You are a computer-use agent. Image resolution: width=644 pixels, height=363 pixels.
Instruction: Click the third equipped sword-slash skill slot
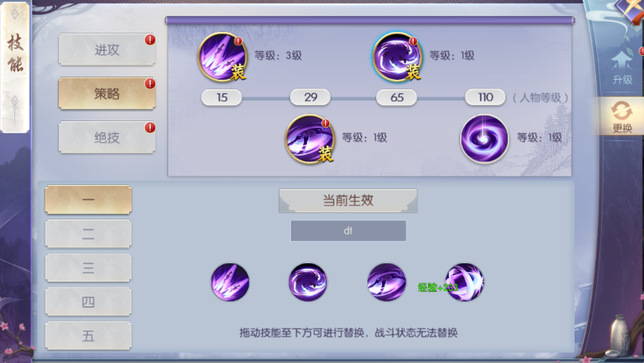point(387,282)
